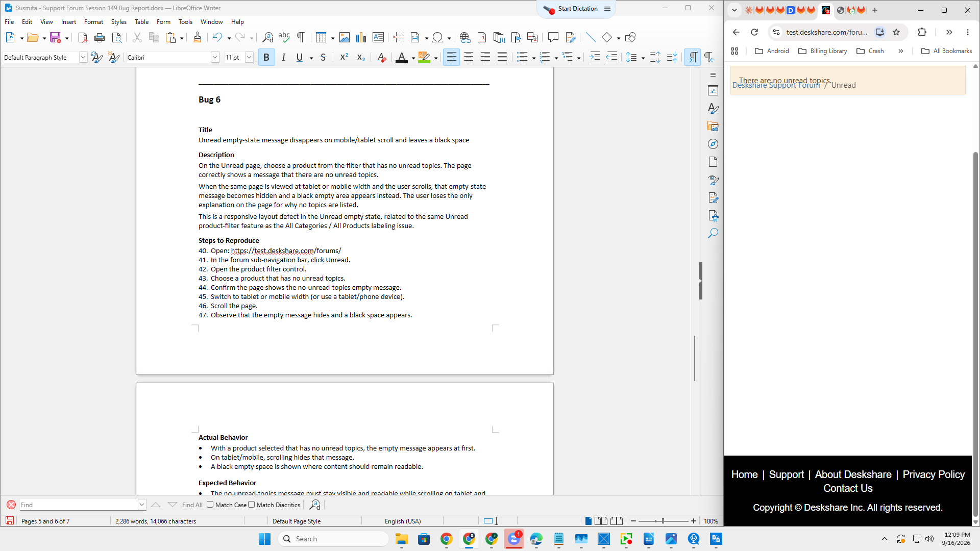
Task: Open Find and Replace icon
Action: pos(267,37)
